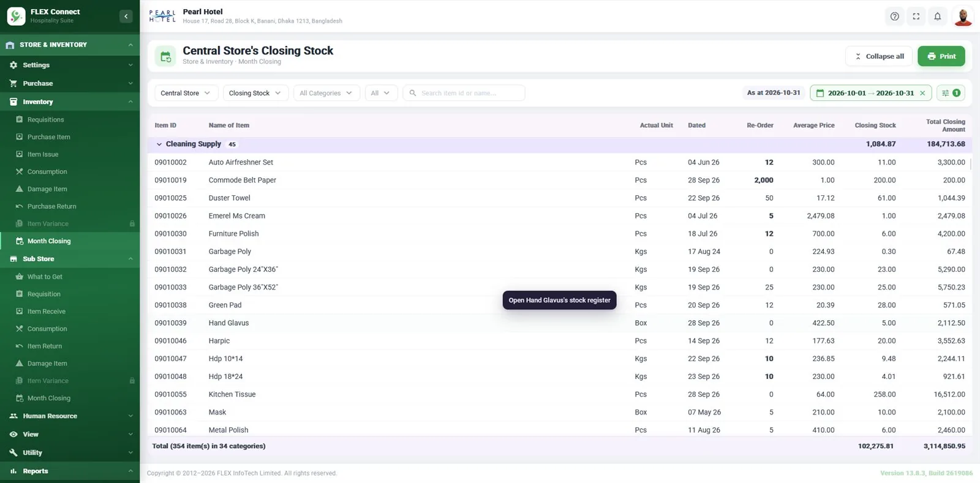Viewport: 980px width, 483px height.
Task: Open the All filter dropdown
Action: tap(381, 93)
